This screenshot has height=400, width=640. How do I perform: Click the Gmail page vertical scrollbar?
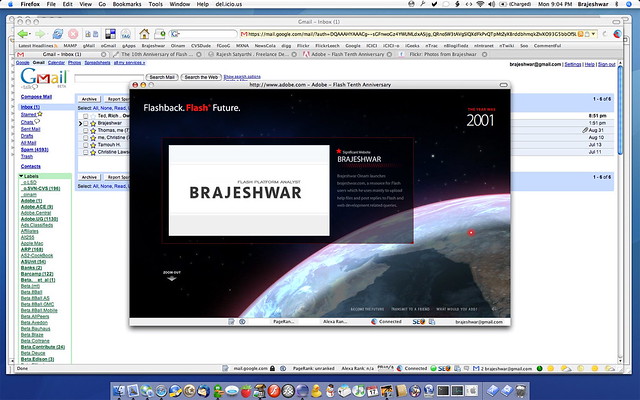tap(620, 110)
